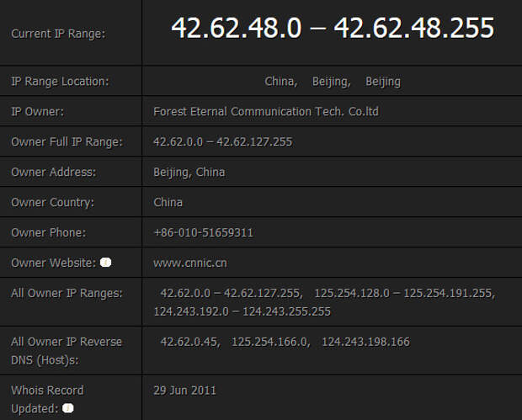Select first Beijing in IP Range Location

click(332, 82)
